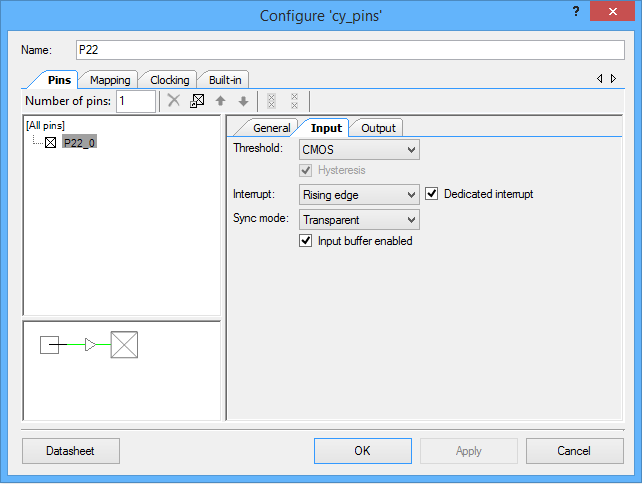
Task: Click the Datasheet button
Action: (71, 451)
